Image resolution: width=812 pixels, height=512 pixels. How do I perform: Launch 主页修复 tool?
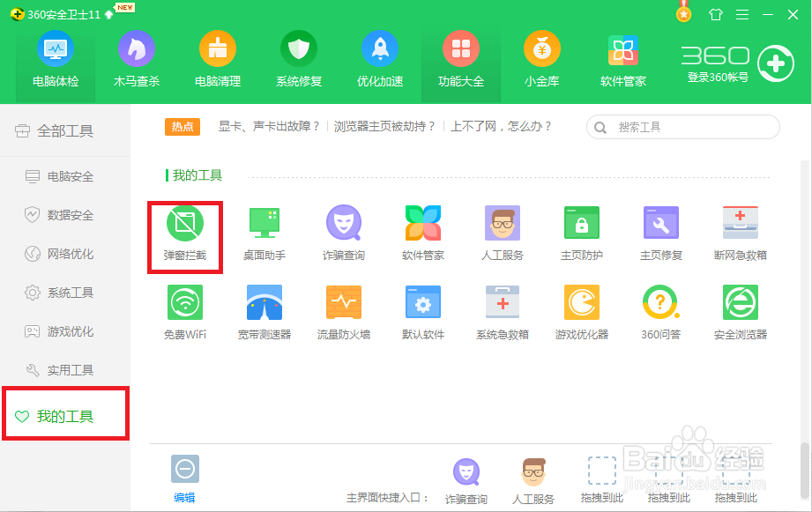[660, 234]
